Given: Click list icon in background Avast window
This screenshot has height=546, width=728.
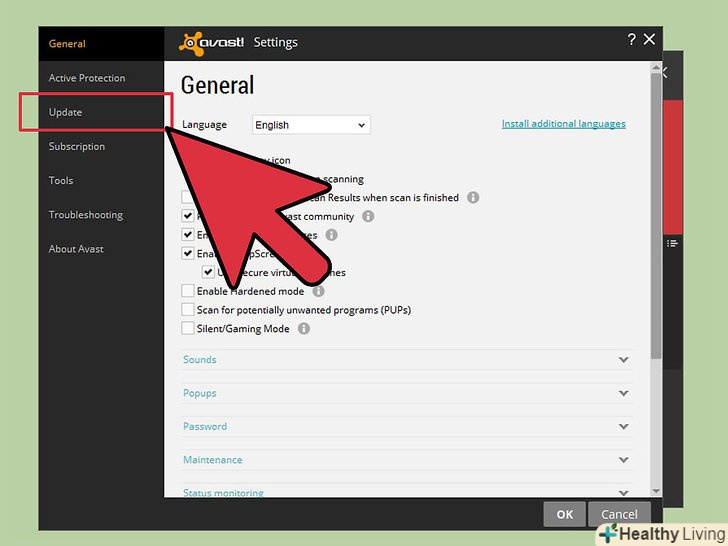Looking at the screenshot, I should [672, 244].
